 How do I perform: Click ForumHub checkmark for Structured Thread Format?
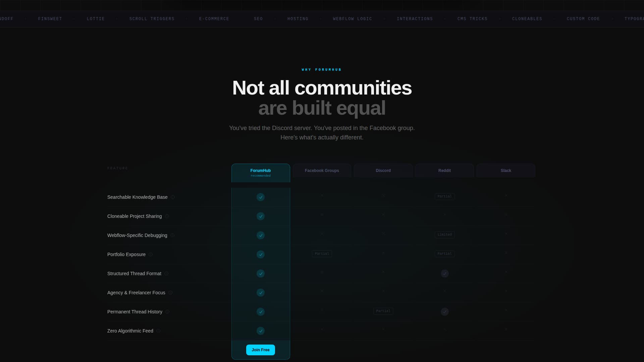pyautogui.click(x=261, y=274)
